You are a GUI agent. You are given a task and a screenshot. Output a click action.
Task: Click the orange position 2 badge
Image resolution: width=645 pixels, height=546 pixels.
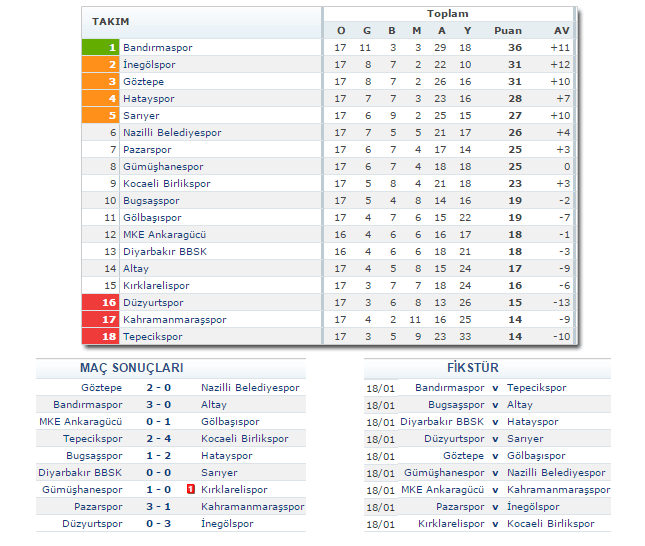pyautogui.click(x=101, y=64)
